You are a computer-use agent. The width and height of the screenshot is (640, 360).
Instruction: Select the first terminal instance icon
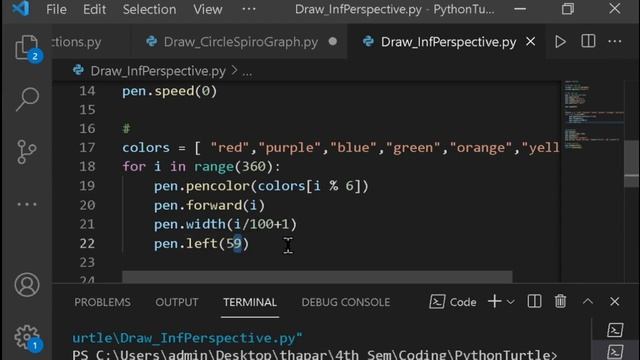click(x=615, y=330)
